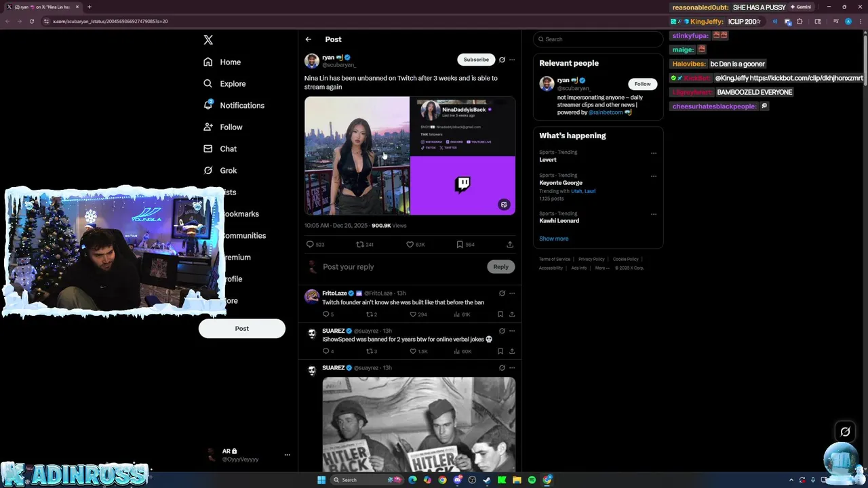Open ryan's profile avatar on main post

coord(312,61)
